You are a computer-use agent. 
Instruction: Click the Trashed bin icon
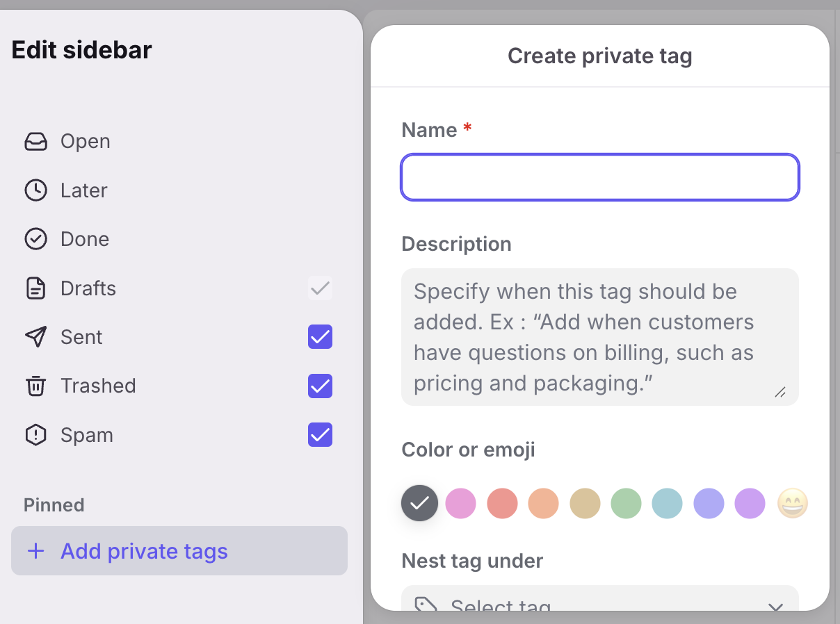tap(35, 386)
